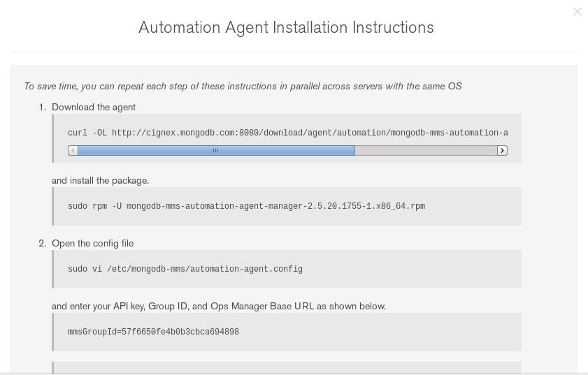Click the 'Download the agent' step text
This screenshot has width=588, height=375.
coord(94,107)
